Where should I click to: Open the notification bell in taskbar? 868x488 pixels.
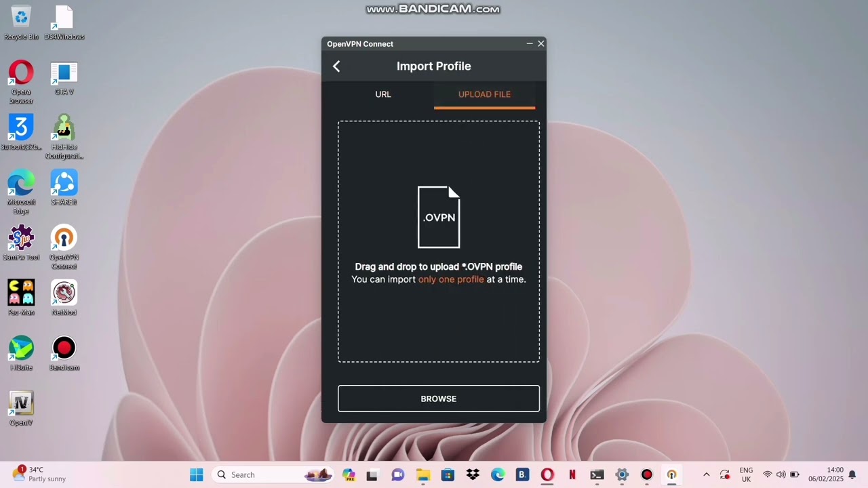tap(852, 474)
